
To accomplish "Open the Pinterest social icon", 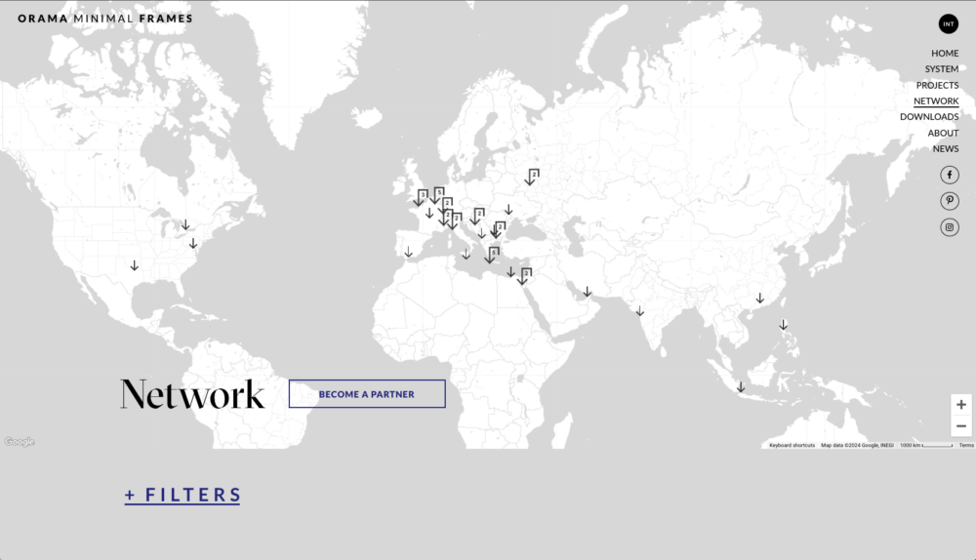I will click(x=949, y=201).
